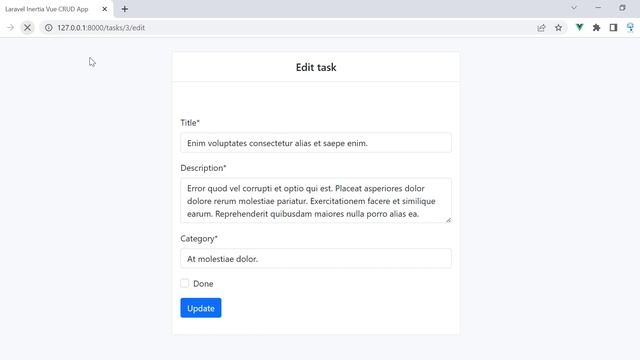Bookmark this page with the star icon
The height and width of the screenshot is (360, 640).
pyautogui.click(x=558, y=28)
